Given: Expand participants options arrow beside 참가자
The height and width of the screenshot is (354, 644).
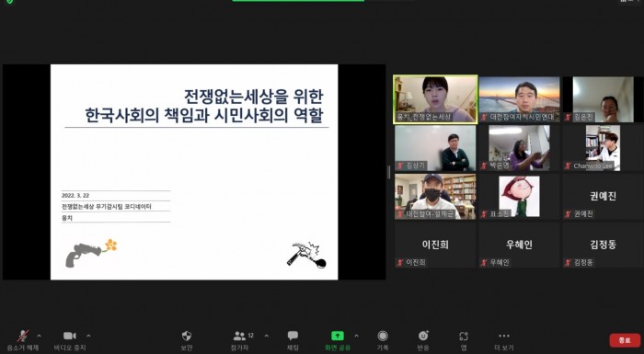Looking at the screenshot, I should pos(267,336).
